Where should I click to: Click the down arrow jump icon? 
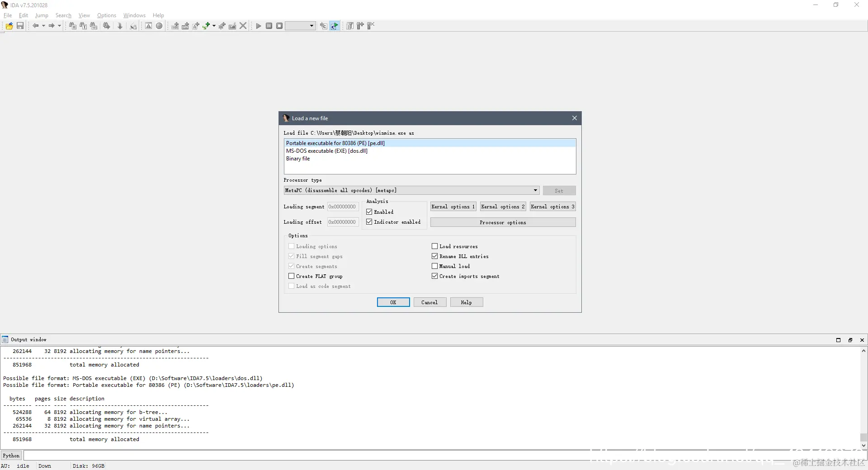click(x=120, y=26)
